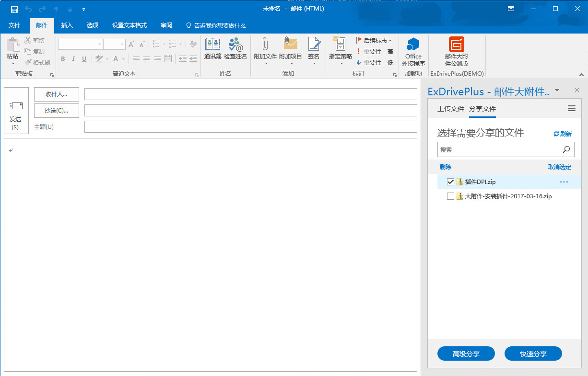Click the more options dots for 插件DPI.zip
This screenshot has height=376, width=588.
coord(564,182)
